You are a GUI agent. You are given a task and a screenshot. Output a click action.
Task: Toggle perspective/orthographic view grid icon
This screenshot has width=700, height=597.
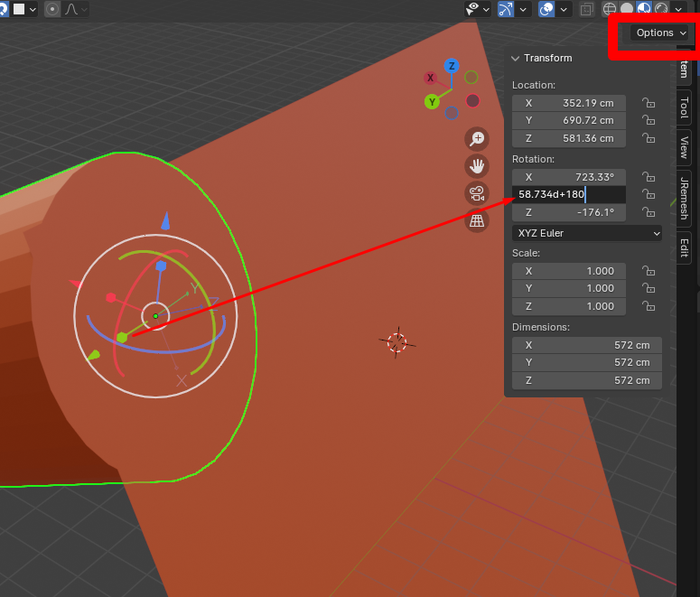coord(477,220)
